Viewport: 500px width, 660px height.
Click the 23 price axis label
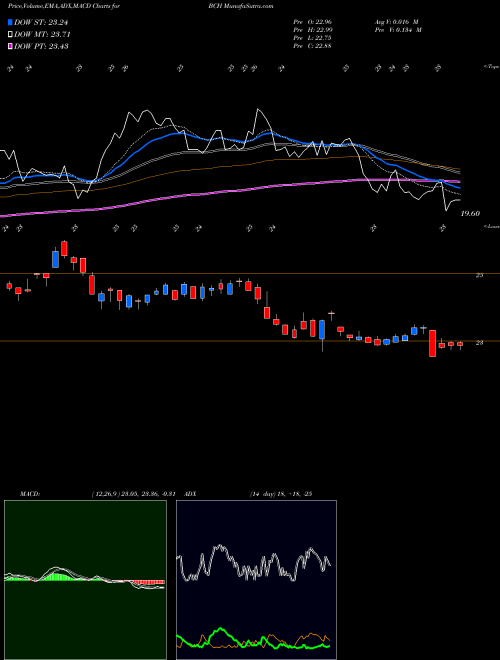point(479,343)
